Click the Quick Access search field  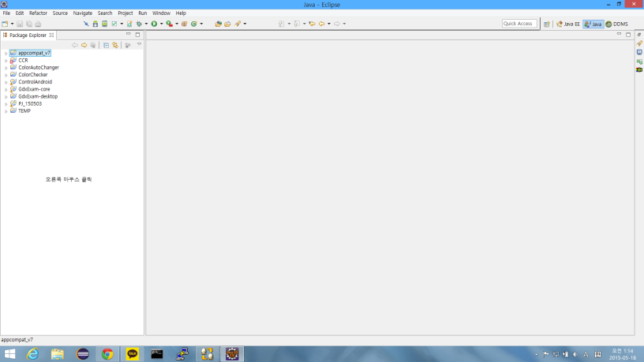pyautogui.click(x=519, y=24)
